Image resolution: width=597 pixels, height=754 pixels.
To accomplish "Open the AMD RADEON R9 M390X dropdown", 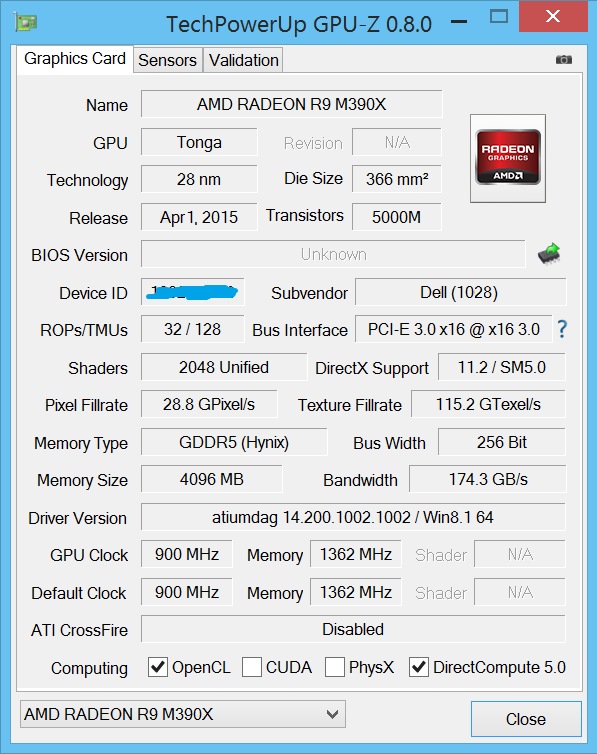I will pyautogui.click(x=183, y=714).
